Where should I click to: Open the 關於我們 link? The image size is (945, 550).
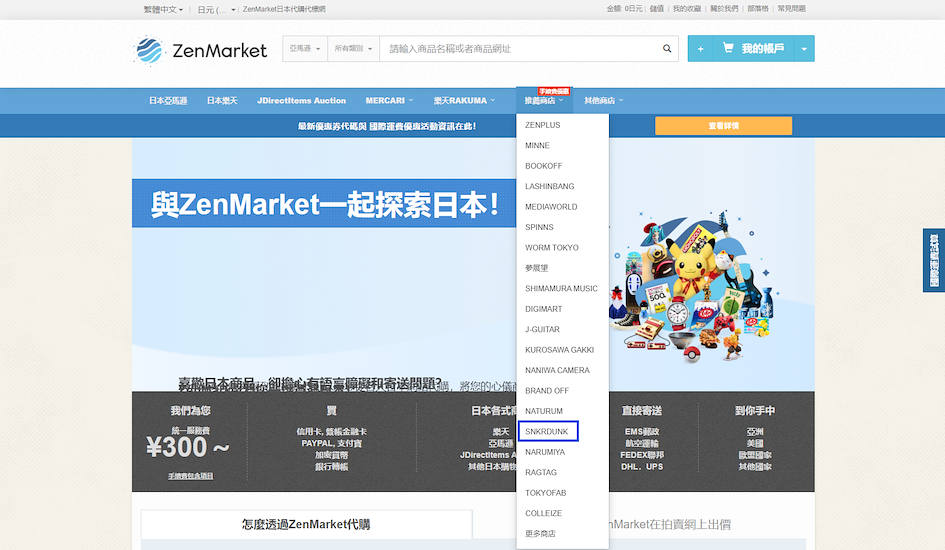tap(724, 9)
